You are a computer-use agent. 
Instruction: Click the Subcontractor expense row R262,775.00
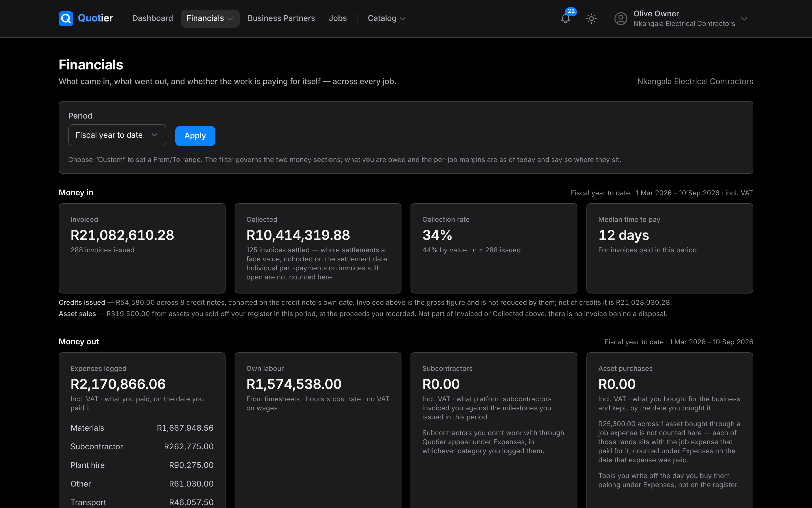(142, 446)
